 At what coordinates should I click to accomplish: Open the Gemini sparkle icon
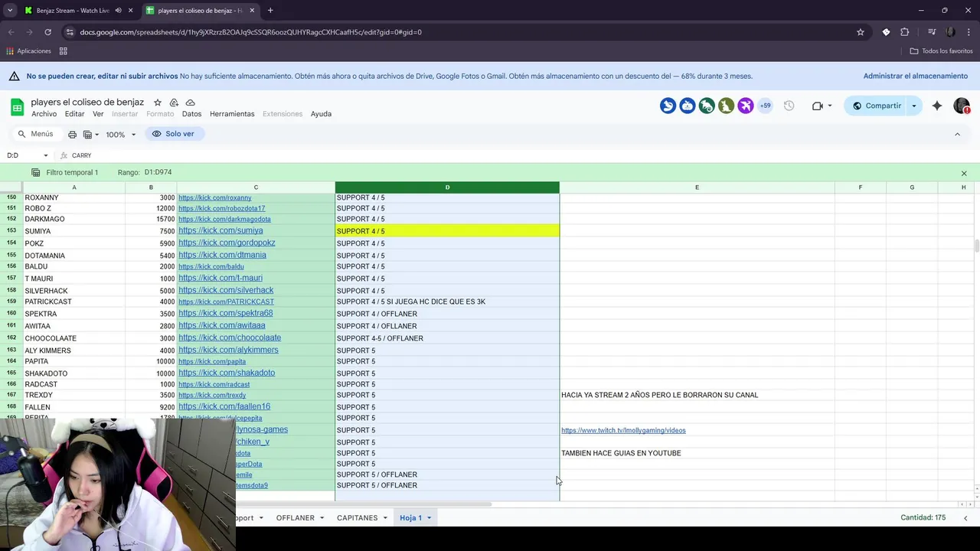click(937, 106)
